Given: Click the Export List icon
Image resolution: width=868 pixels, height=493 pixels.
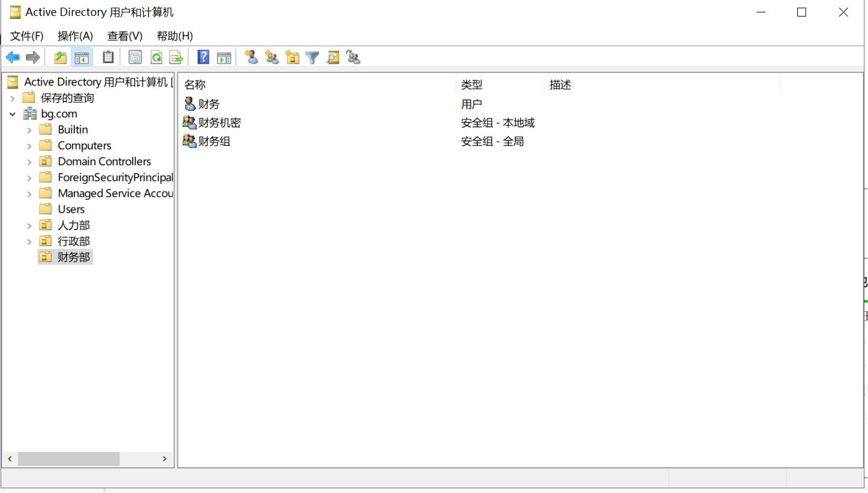Looking at the screenshot, I should tap(176, 57).
